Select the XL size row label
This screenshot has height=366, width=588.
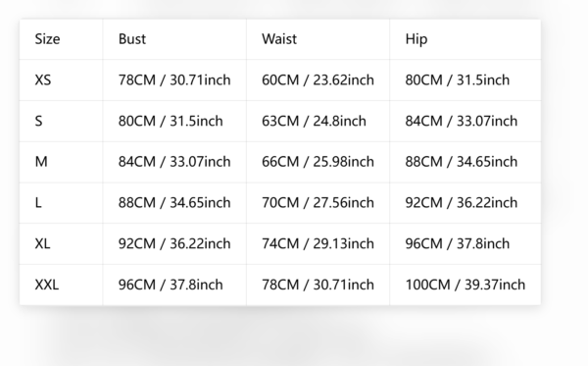tap(42, 243)
